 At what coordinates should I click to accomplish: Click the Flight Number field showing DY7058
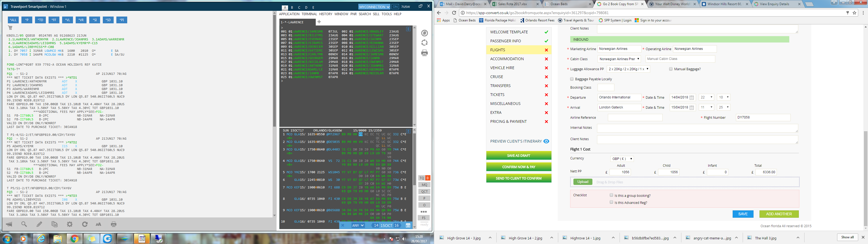coord(763,118)
